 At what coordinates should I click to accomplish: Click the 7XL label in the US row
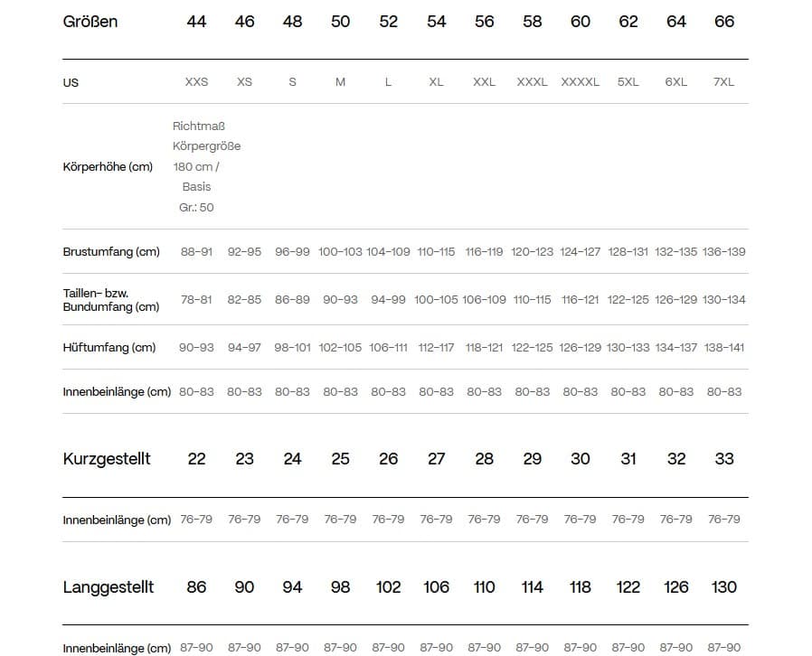tap(723, 81)
